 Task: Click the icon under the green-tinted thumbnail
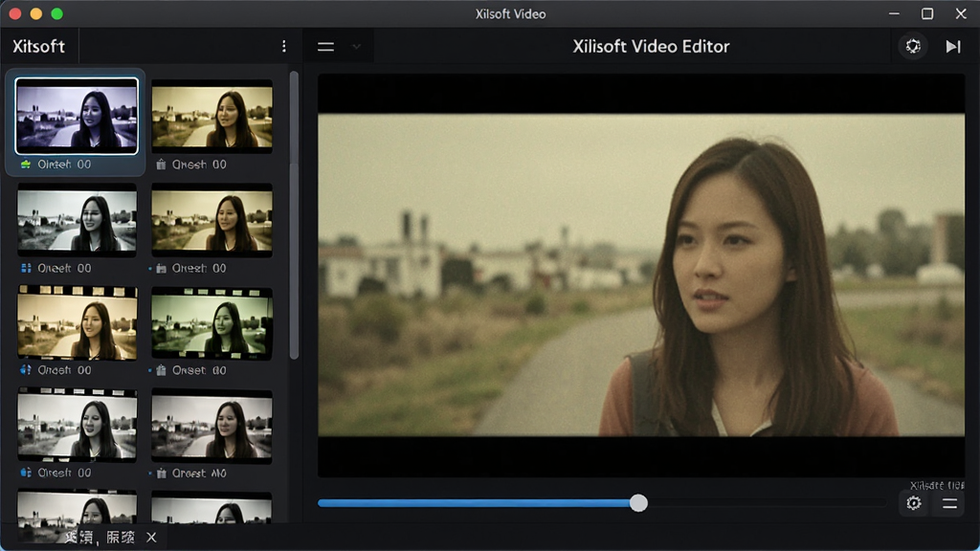coord(161,370)
